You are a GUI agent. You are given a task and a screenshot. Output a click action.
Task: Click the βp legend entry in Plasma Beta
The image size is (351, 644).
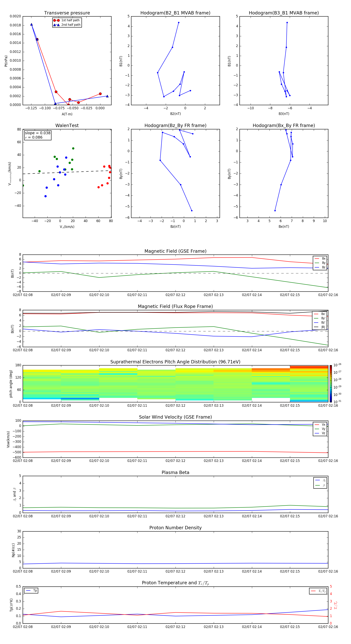pos(320,480)
